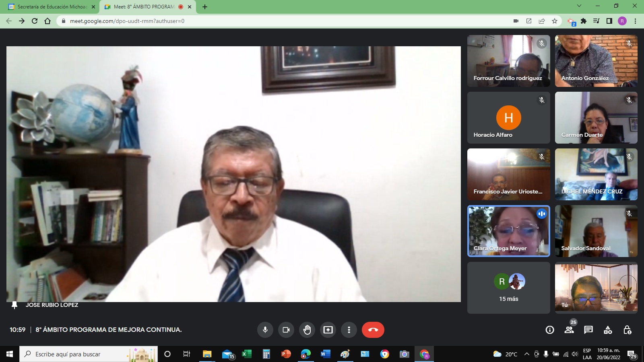Show hidden system tray icons
The width and height of the screenshot is (644, 362).
[x=526, y=354]
